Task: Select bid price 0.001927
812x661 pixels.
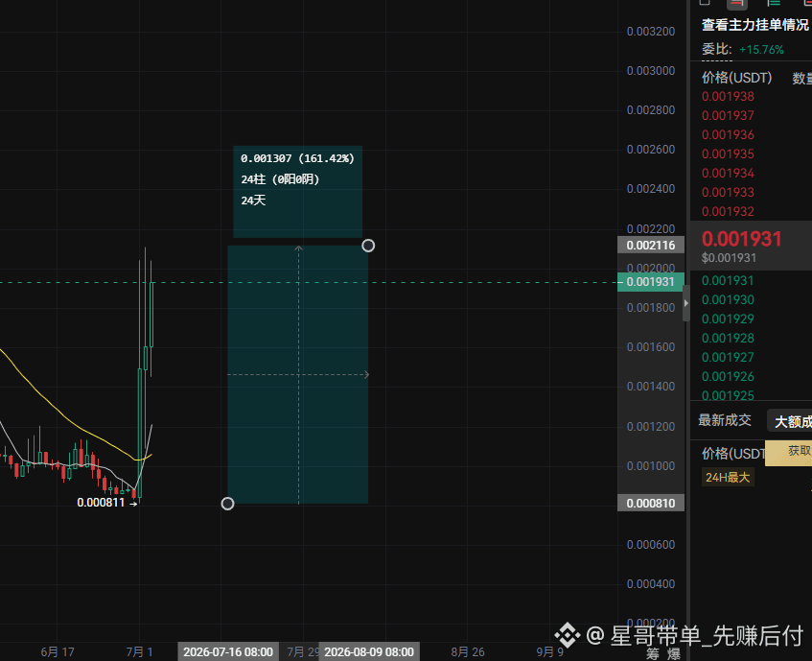Action: click(728, 358)
